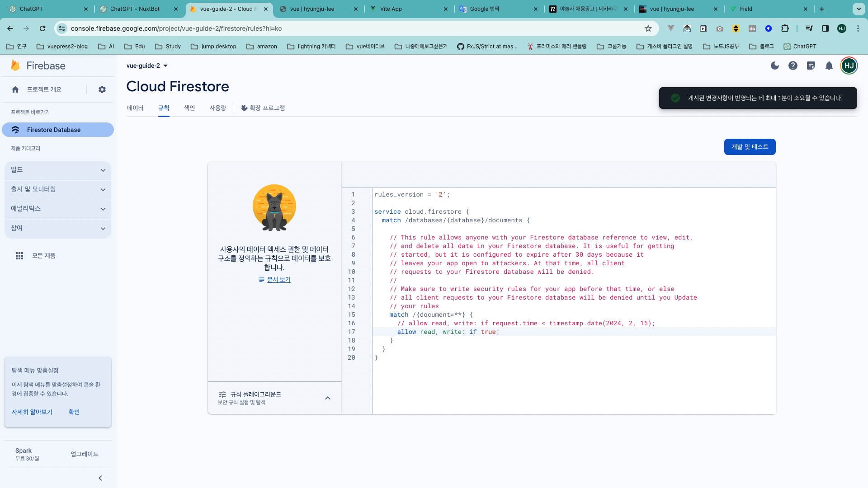Open the help question mark icon

coord(793,66)
